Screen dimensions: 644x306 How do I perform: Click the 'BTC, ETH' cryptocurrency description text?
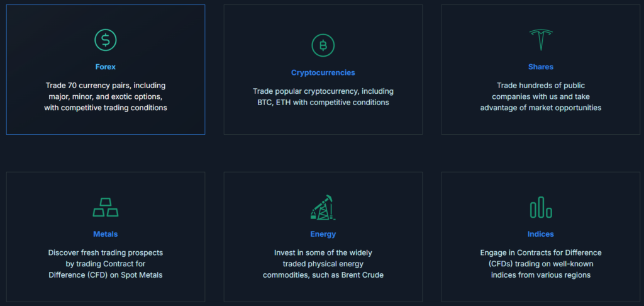pyautogui.click(x=323, y=97)
